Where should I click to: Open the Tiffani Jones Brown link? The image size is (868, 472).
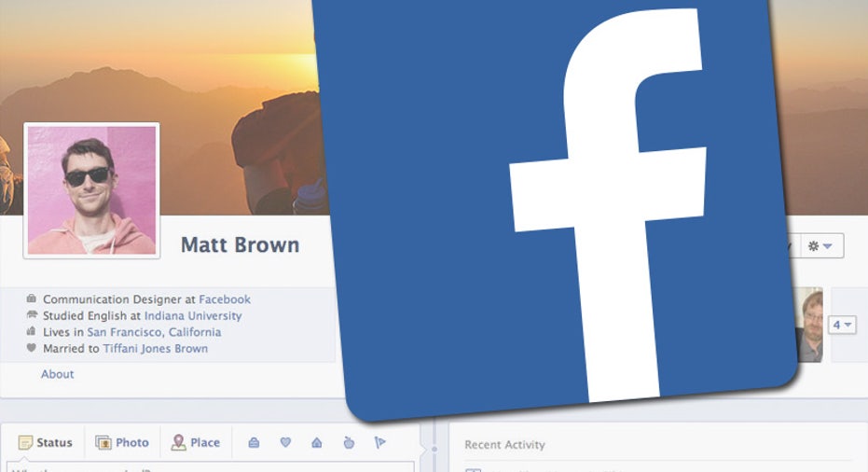point(156,349)
